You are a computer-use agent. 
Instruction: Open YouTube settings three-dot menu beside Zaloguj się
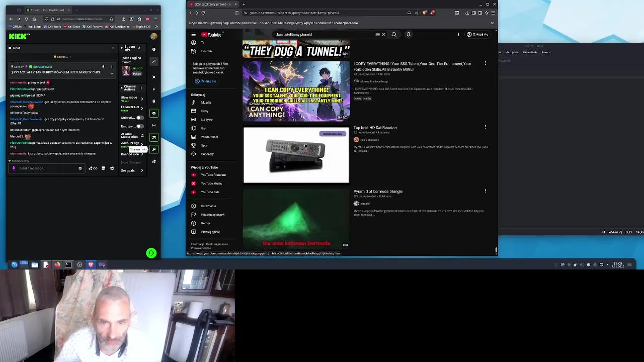(x=458, y=35)
